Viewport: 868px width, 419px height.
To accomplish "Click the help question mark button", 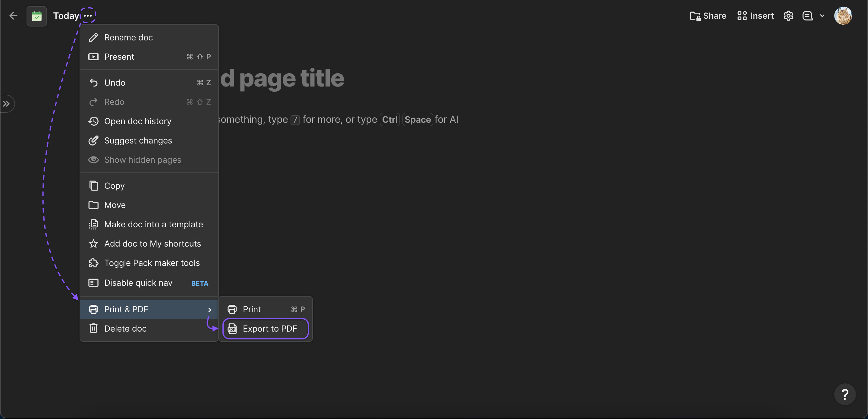I will coord(844,394).
